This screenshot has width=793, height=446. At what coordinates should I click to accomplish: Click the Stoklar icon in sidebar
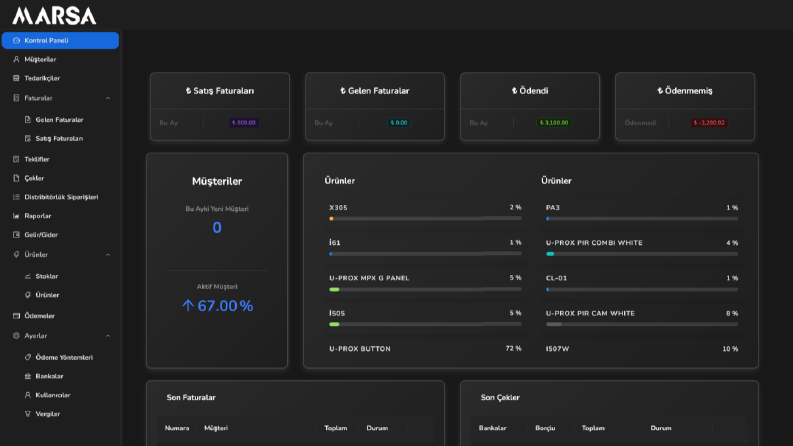click(x=28, y=277)
